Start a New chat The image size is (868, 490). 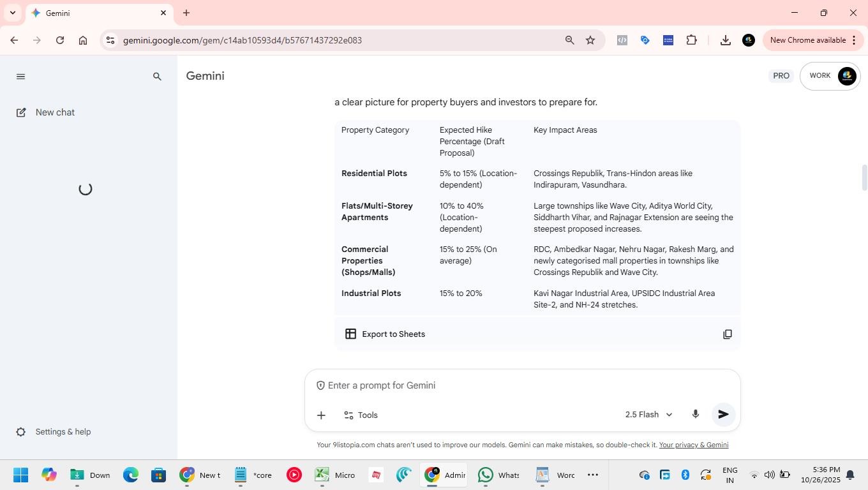(x=46, y=112)
